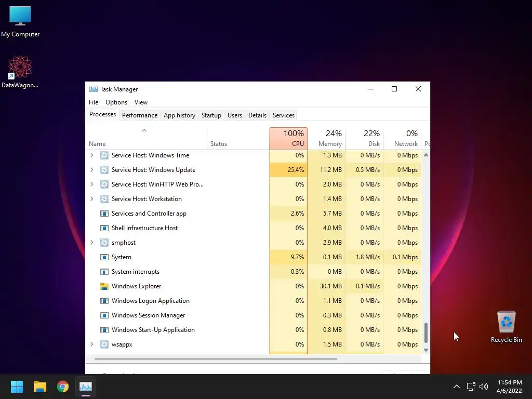Select Services and Controller app 2.6% cell
The width and height of the screenshot is (532, 399).
[x=289, y=214]
